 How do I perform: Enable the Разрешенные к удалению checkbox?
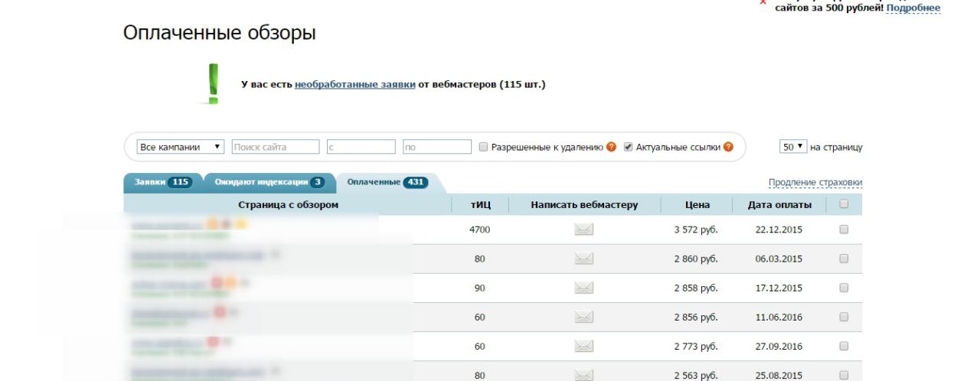pyautogui.click(x=484, y=147)
